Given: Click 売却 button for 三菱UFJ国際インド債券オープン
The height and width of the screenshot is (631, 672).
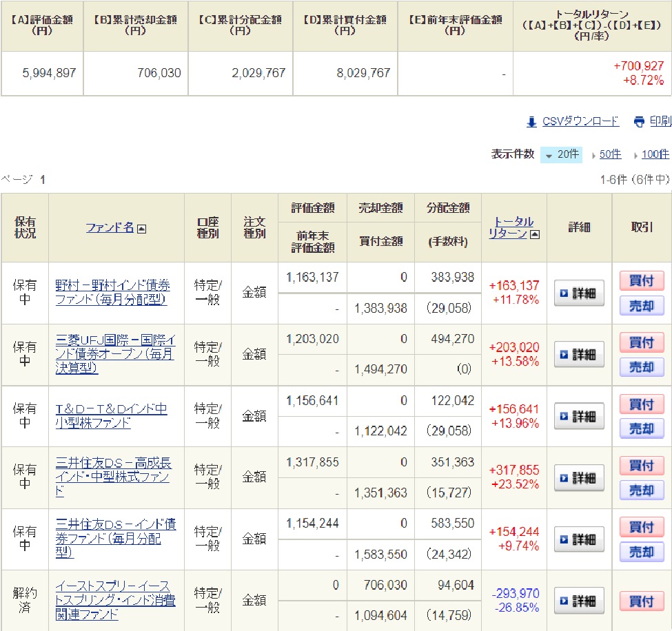Looking at the screenshot, I should click(x=641, y=367).
